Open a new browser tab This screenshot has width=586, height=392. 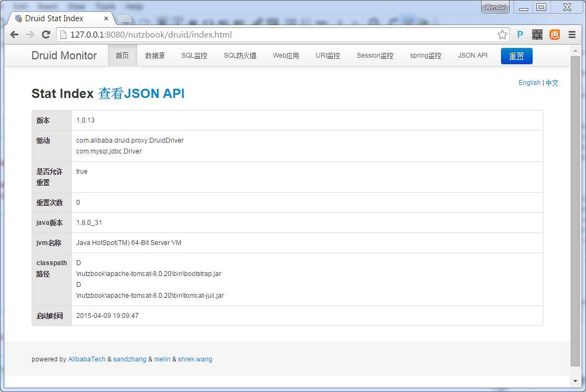point(124,19)
